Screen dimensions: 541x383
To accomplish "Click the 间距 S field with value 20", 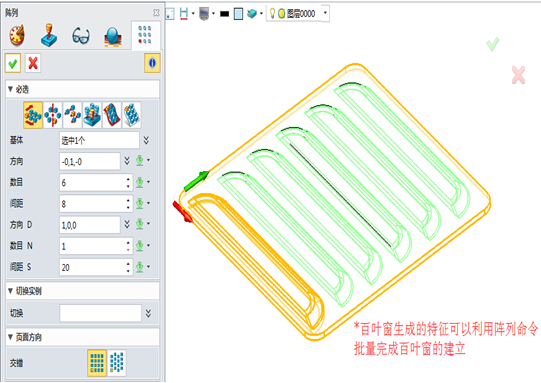I will (x=93, y=267).
